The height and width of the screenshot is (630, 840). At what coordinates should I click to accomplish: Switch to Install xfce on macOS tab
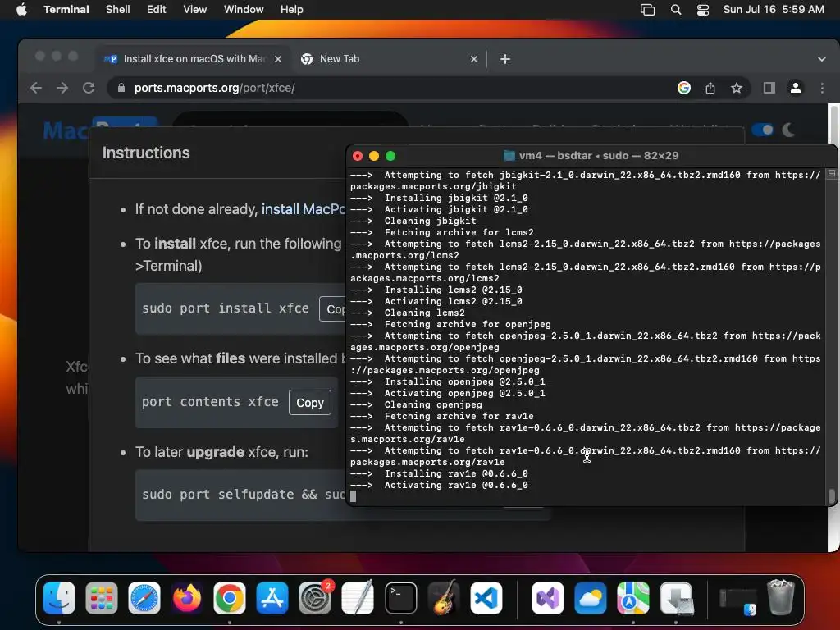tap(194, 59)
